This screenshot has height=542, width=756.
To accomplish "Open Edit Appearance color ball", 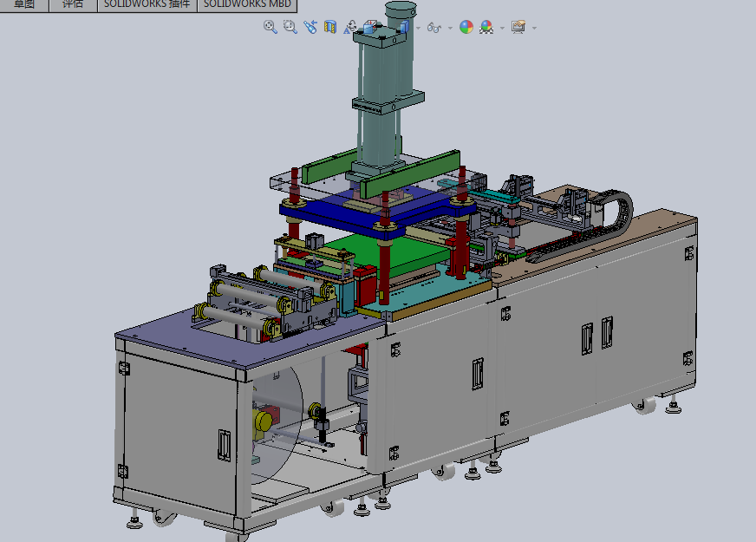I will 466,27.
